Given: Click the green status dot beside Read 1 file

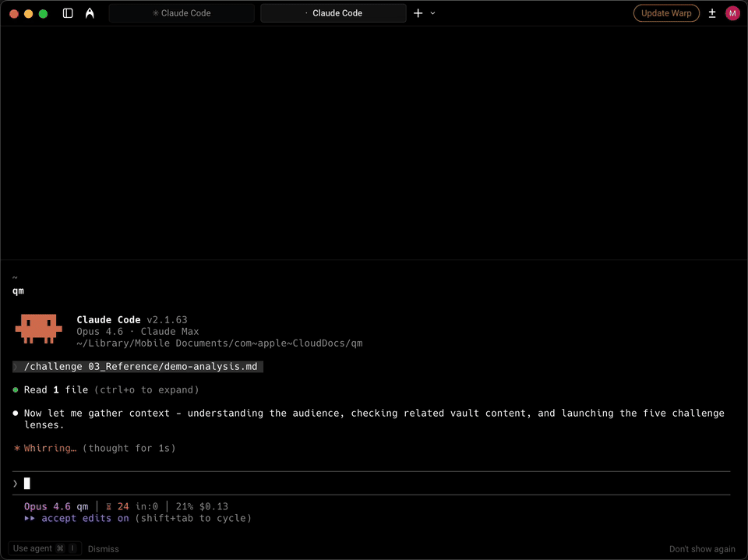Looking at the screenshot, I should (15, 389).
